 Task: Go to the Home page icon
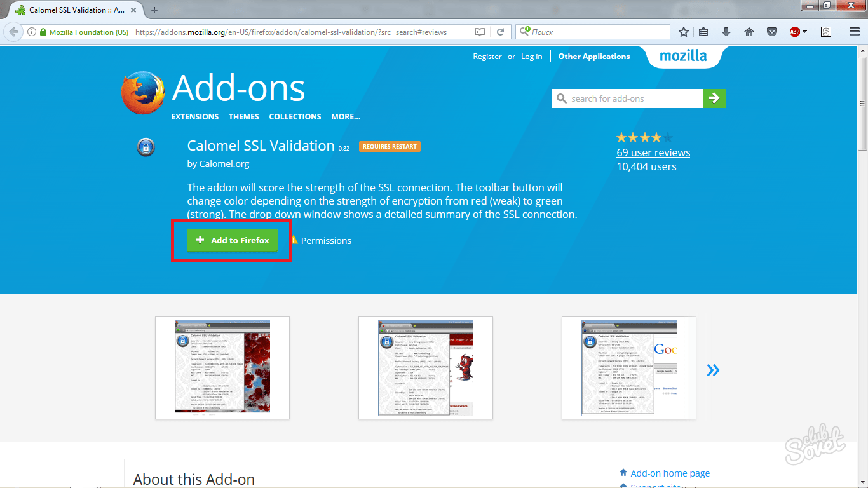tap(749, 32)
